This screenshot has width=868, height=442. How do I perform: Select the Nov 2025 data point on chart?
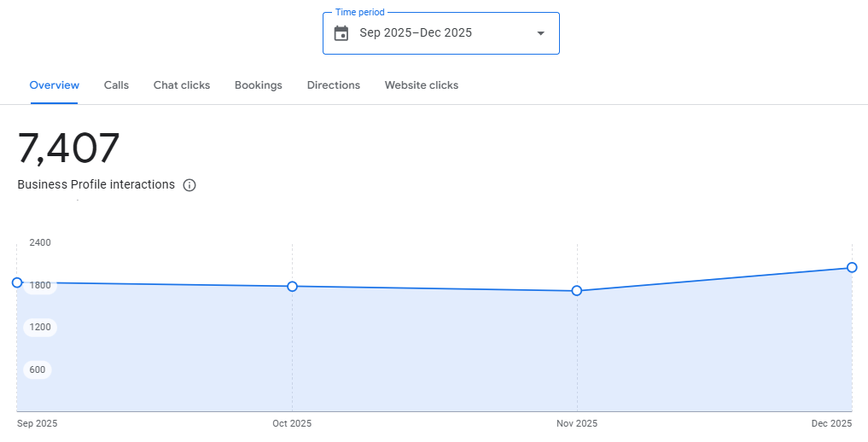pos(577,290)
